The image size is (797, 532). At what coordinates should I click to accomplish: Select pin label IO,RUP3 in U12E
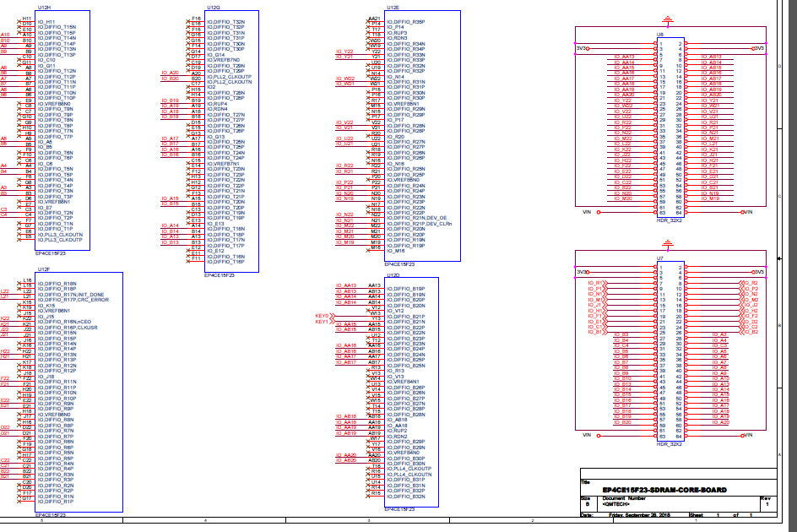(x=397, y=33)
